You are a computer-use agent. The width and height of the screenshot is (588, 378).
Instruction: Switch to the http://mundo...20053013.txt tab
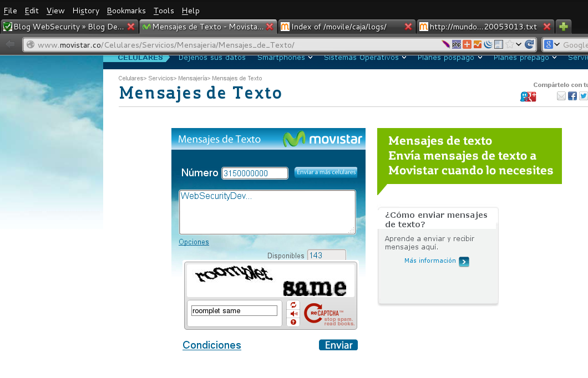pyautogui.click(x=485, y=27)
